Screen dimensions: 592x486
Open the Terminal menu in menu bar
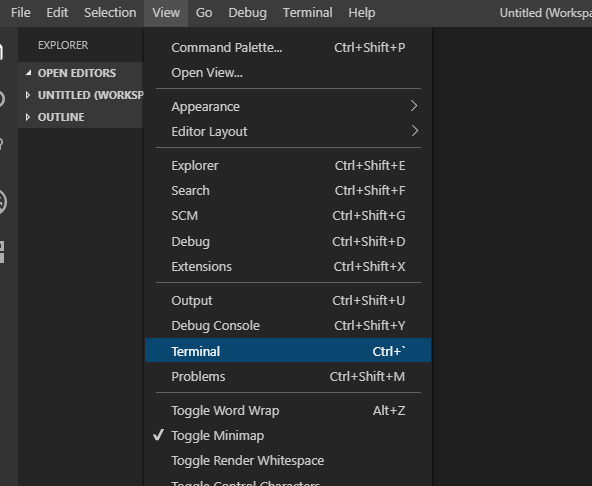(307, 13)
